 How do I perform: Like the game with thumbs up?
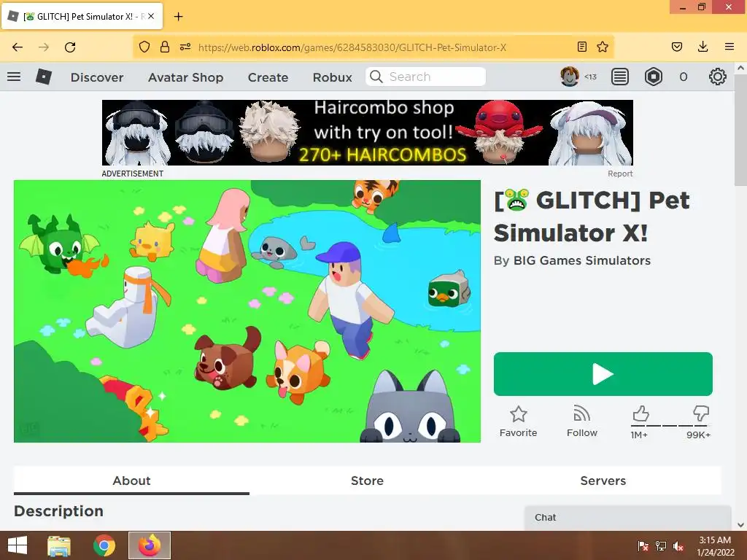click(x=640, y=414)
